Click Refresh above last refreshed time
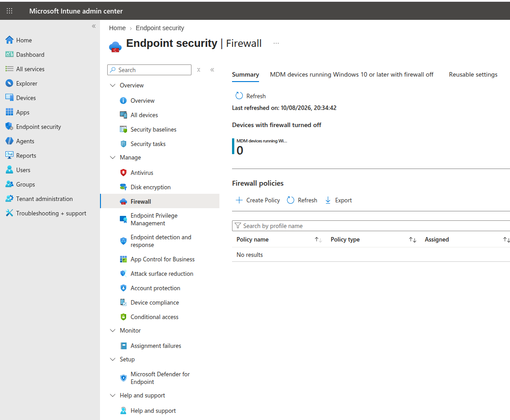This screenshot has width=510, height=420. click(250, 96)
